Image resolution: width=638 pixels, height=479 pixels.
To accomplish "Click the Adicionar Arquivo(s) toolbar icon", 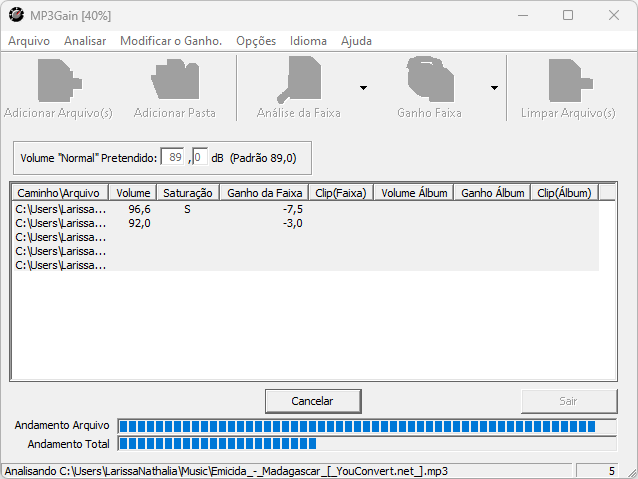I will pyautogui.click(x=59, y=80).
